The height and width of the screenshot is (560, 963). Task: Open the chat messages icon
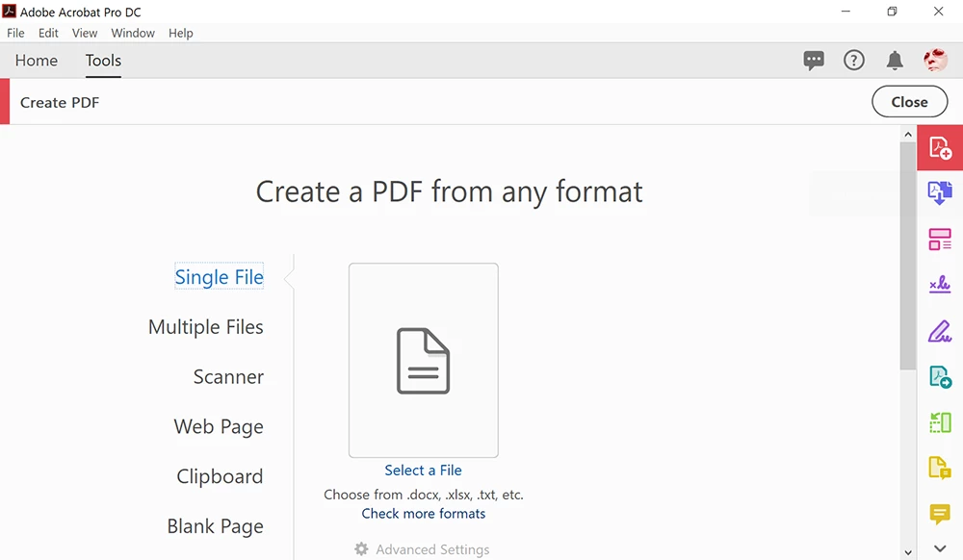814,60
